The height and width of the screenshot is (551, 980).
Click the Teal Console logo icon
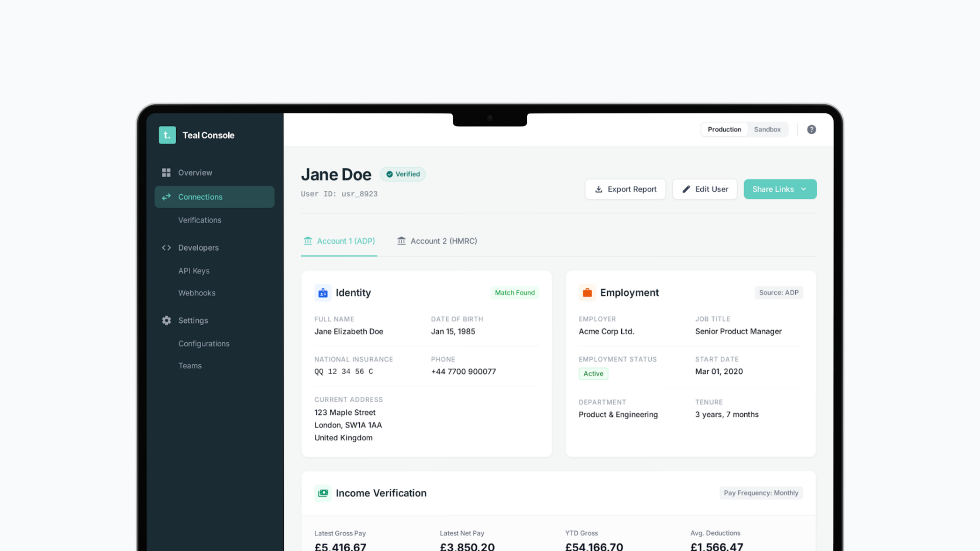(167, 135)
